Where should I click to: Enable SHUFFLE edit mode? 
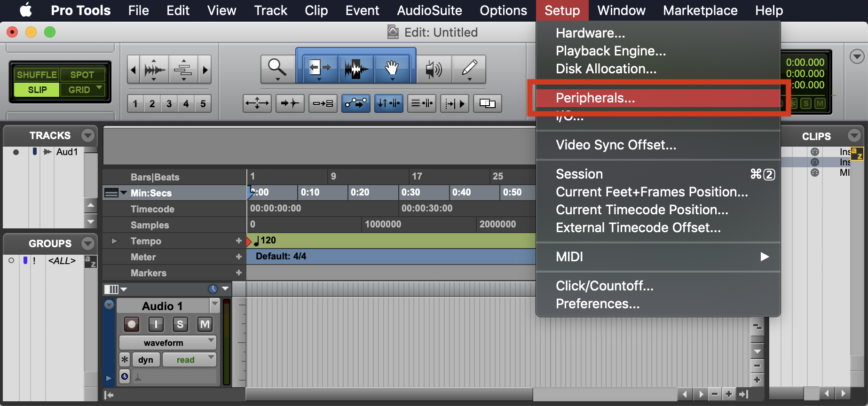[37, 75]
